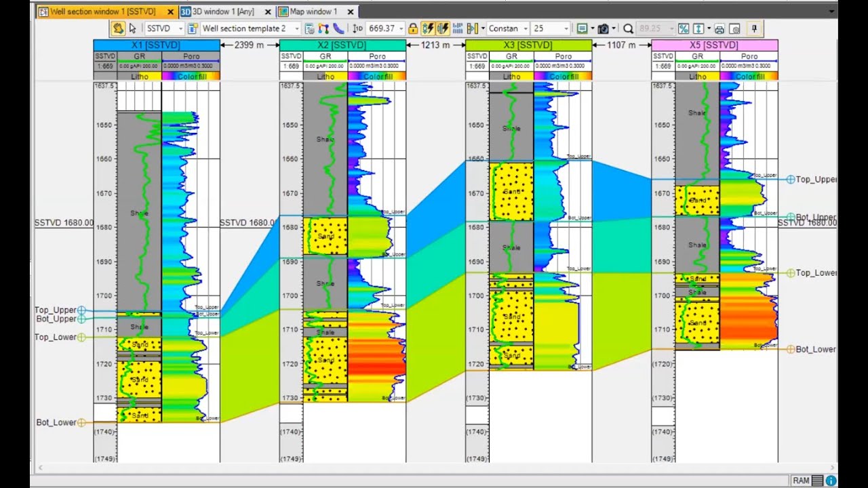Screen dimensions: 868x488
Task: Open the camera dropdown arrow
Action: (614, 28)
